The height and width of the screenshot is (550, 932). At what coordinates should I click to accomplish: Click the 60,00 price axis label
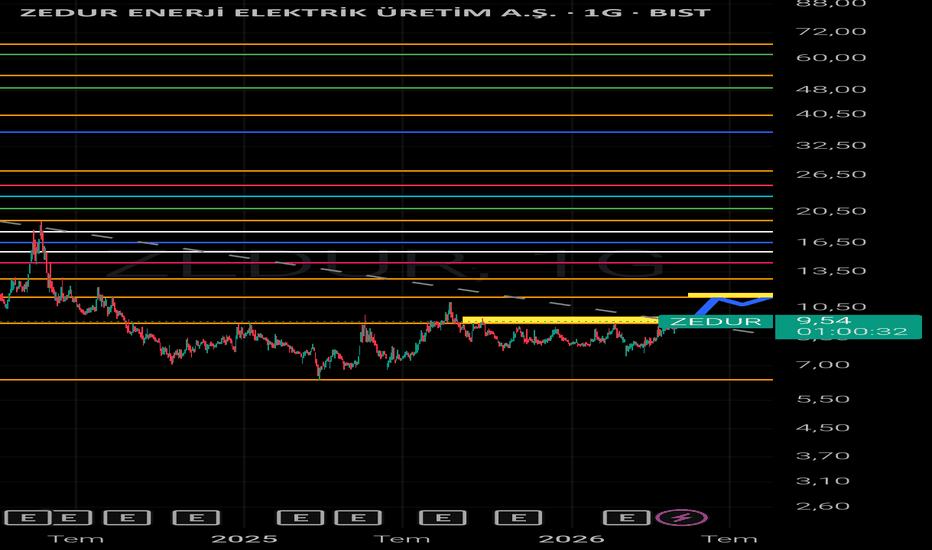point(831,58)
